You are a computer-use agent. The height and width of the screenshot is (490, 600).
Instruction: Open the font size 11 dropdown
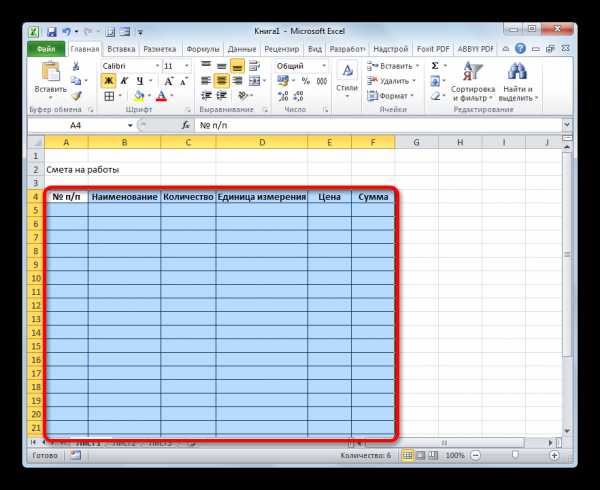point(187,66)
